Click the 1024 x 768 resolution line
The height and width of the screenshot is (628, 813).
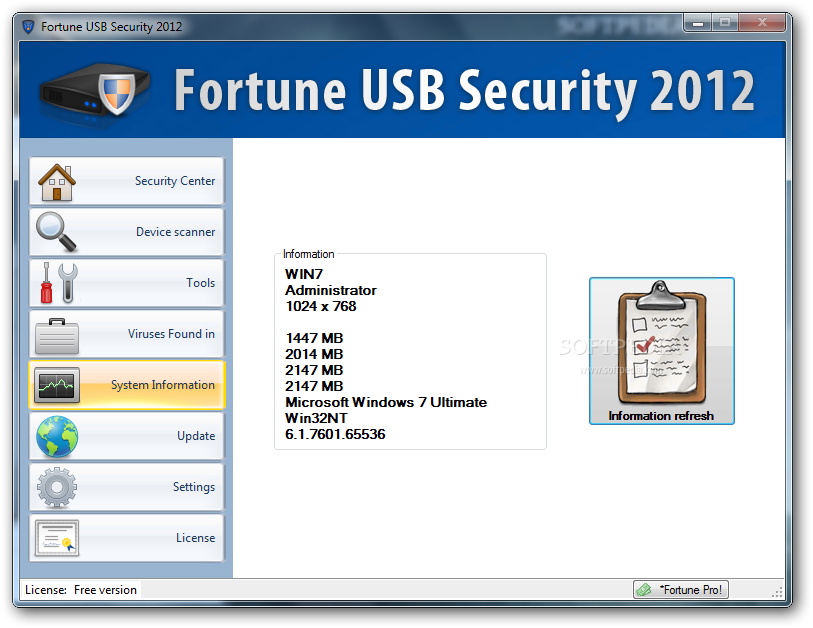pyautogui.click(x=320, y=306)
